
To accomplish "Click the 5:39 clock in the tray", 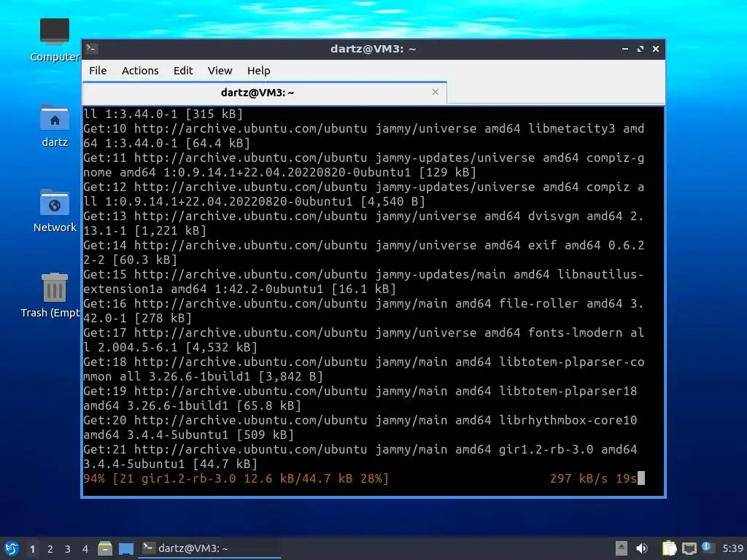I will coord(732,548).
